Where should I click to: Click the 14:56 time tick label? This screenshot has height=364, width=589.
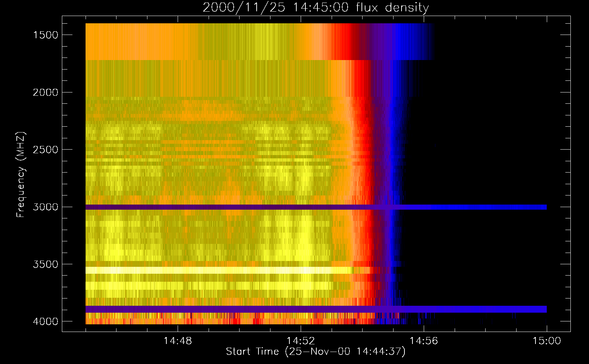coord(424,341)
